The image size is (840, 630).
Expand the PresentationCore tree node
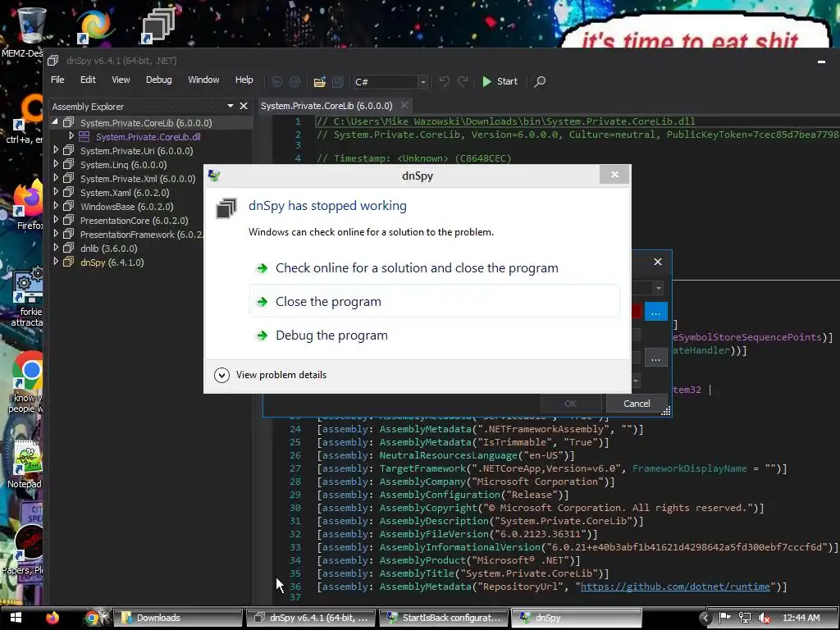point(56,220)
